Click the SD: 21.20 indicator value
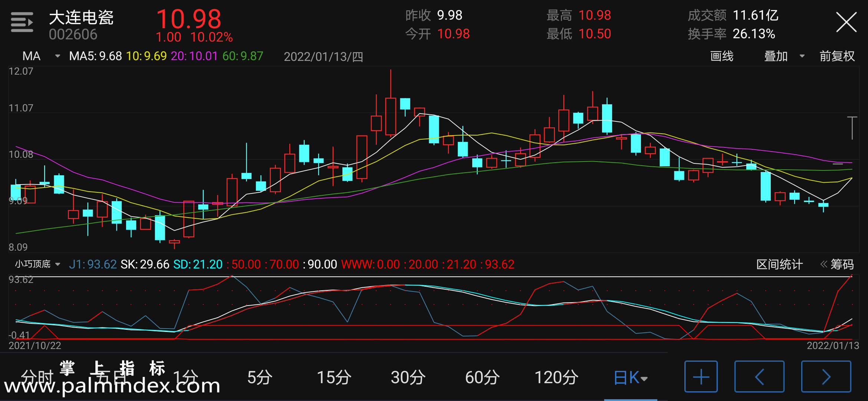 click(198, 264)
